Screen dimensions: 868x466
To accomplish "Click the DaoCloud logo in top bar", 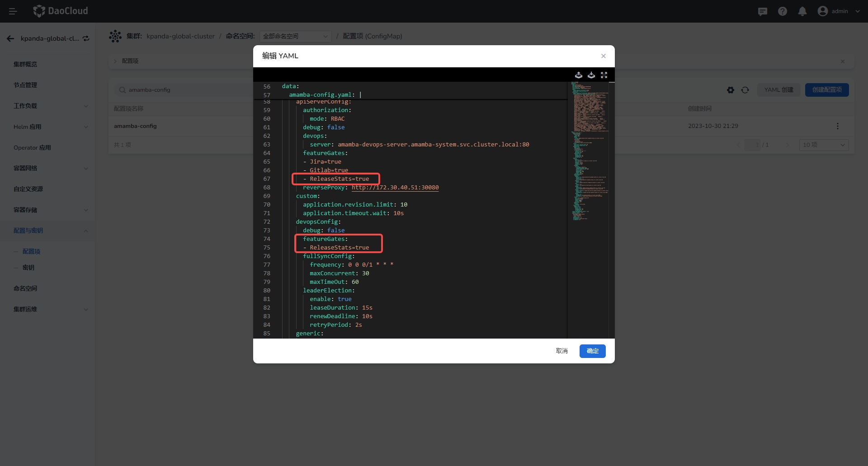I will click(x=61, y=11).
